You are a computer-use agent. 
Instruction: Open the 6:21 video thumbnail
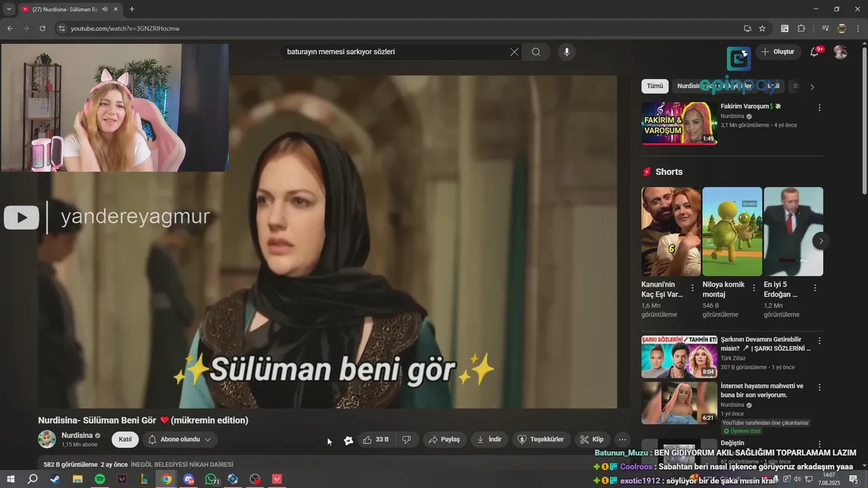pos(679,403)
